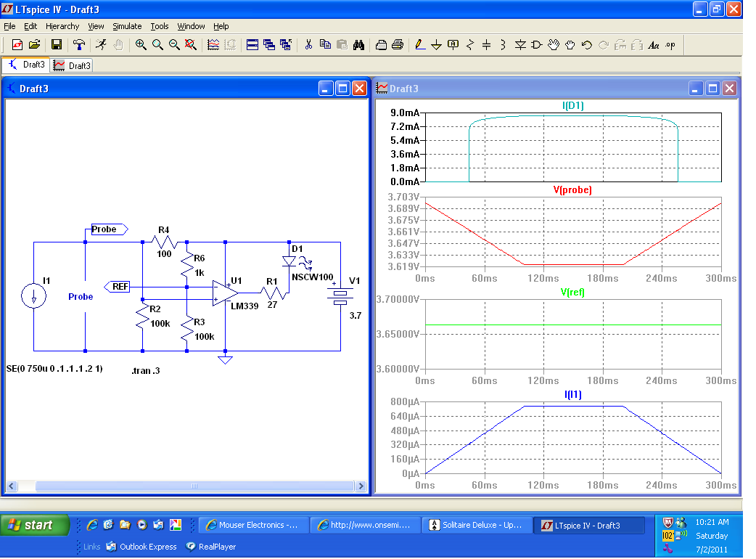This screenshot has height=559, width=756.
Task: Launch Outlook Express from quick links
Action: 141,547
